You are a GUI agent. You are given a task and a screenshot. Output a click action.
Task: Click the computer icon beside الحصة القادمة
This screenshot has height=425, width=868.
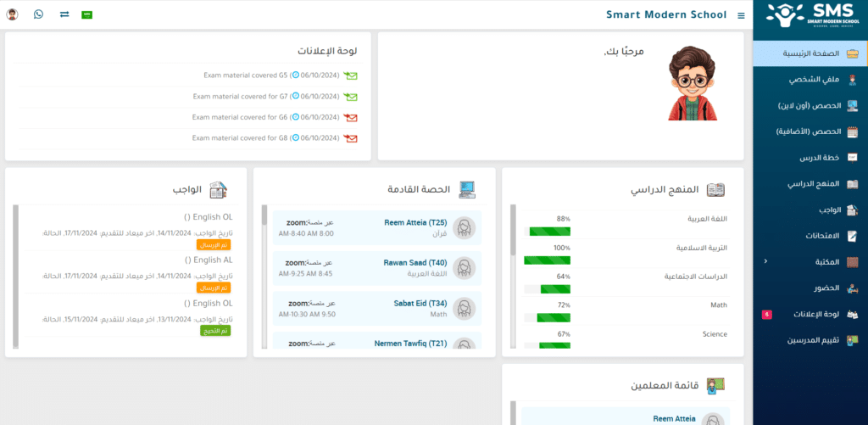(x=467, y=190)
